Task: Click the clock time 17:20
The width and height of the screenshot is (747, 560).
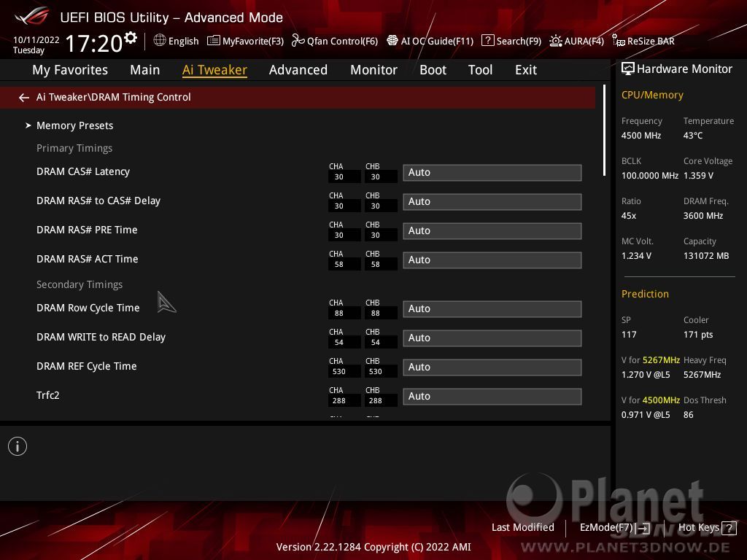Action: pyautogui.click(x=94, y=43)
